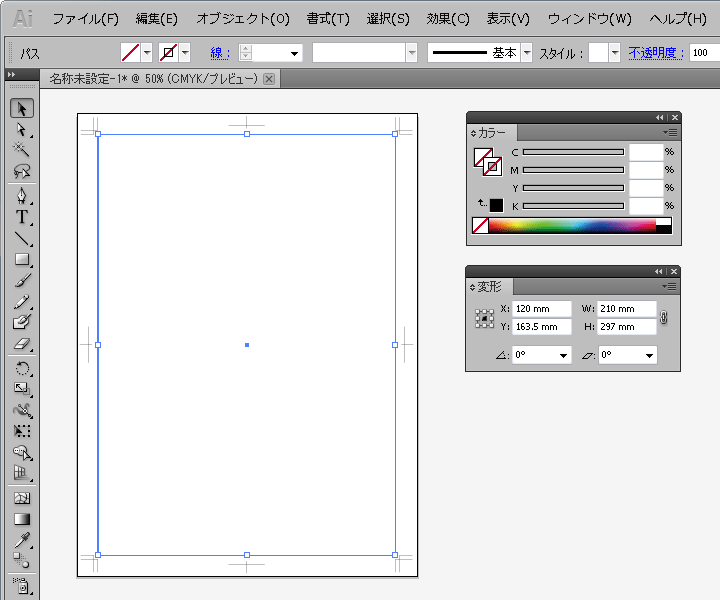Image resolution: width=720 pixels, height=600 pixels.
Task: Expand the stroke weight dropdown in control bar
Action: [x=294, y=53]
